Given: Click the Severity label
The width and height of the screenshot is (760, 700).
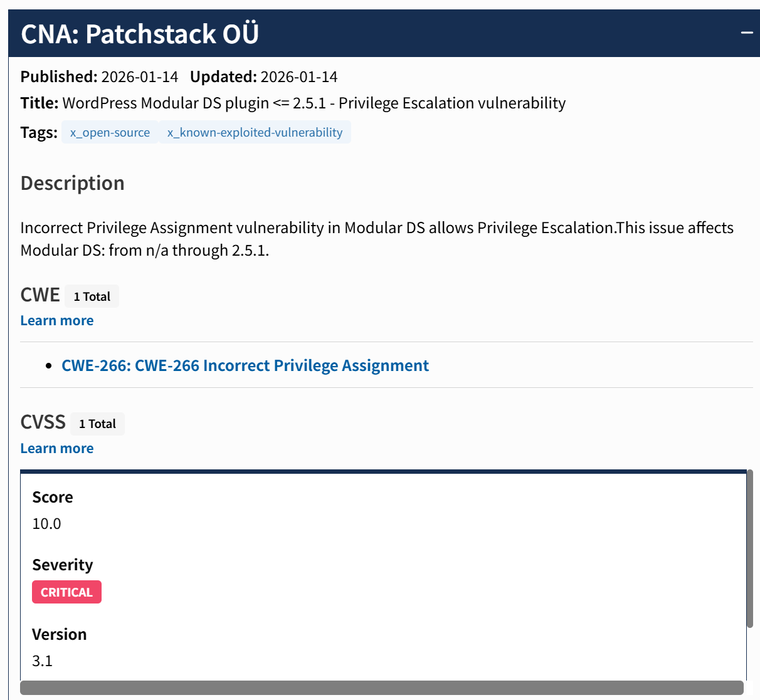Looking at the screenshot, I should (63, 565).
